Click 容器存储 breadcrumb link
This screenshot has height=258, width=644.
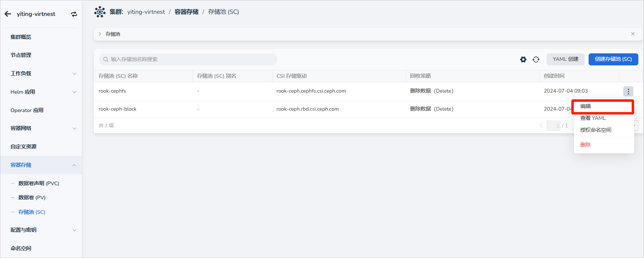click(186, 12)
